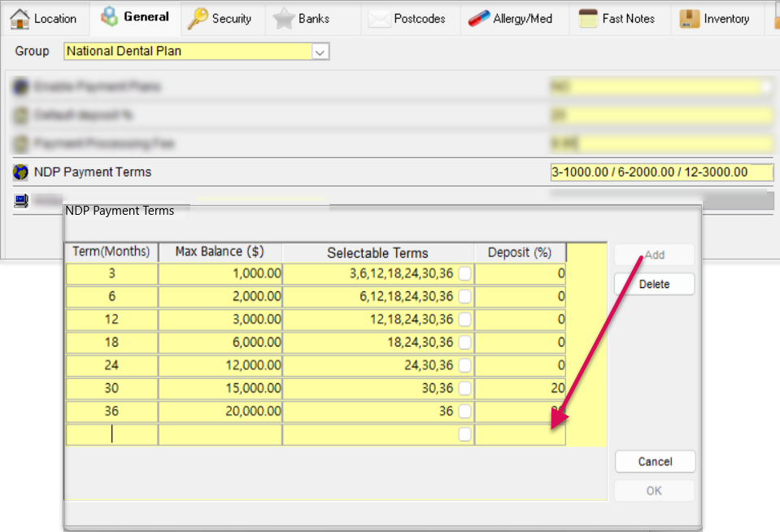Screen dimensions: 780x532
Task: Click the Add button
Action: 654,255
